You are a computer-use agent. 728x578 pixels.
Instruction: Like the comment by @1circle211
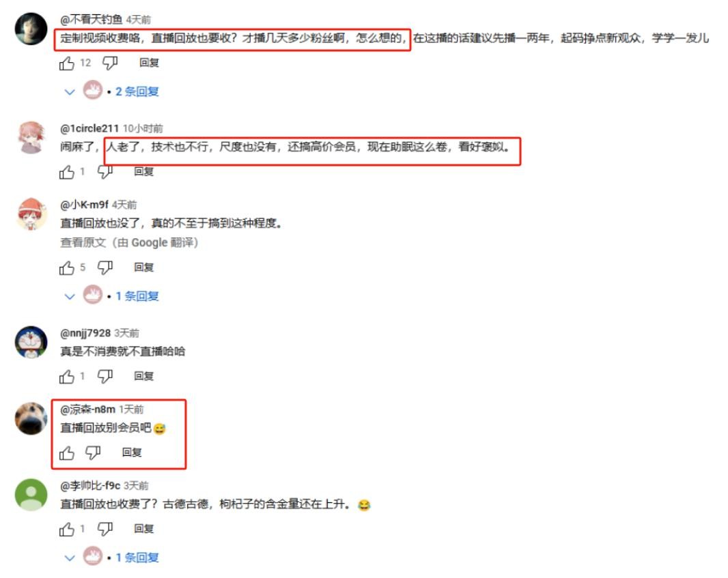67,172
